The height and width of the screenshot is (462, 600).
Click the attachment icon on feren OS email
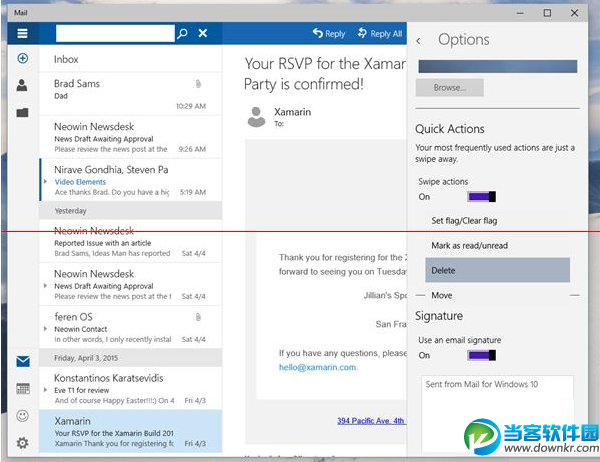pyautogui.click(x=198, y=317)
